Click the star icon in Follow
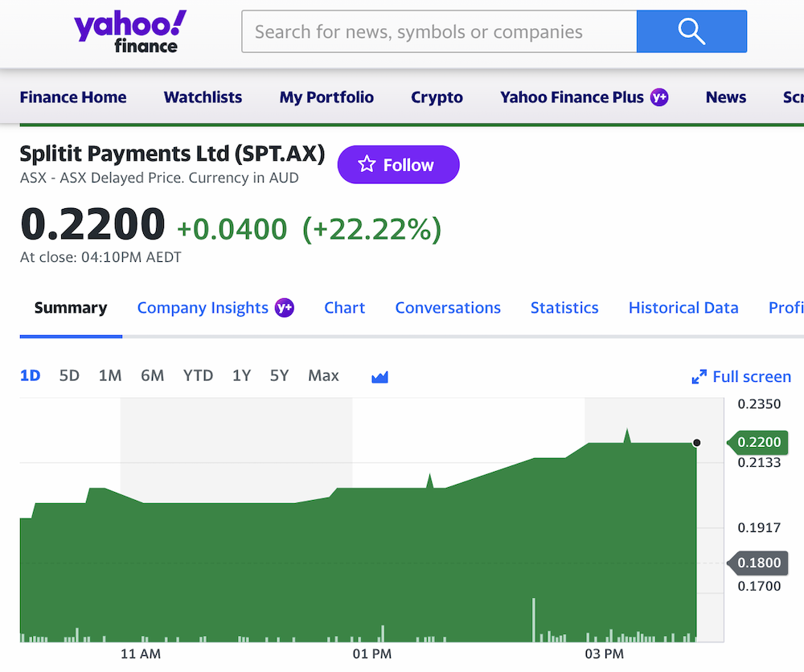 coord(367,165)
